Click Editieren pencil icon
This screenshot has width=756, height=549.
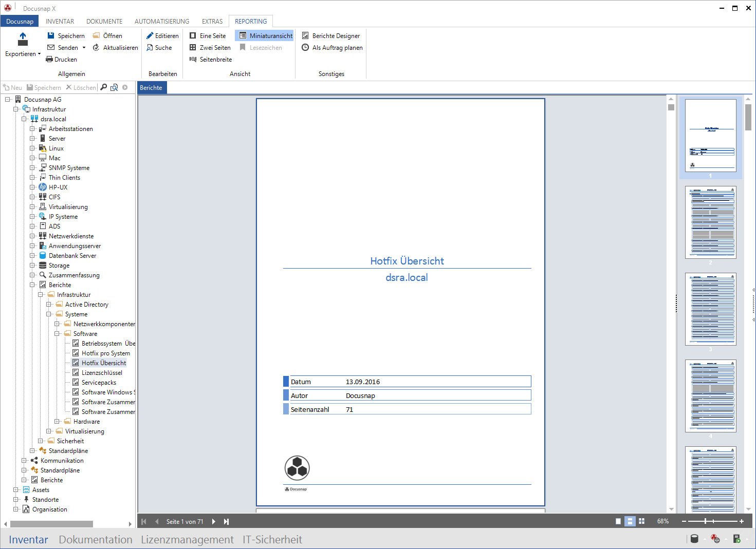click(x=150, y=35)
